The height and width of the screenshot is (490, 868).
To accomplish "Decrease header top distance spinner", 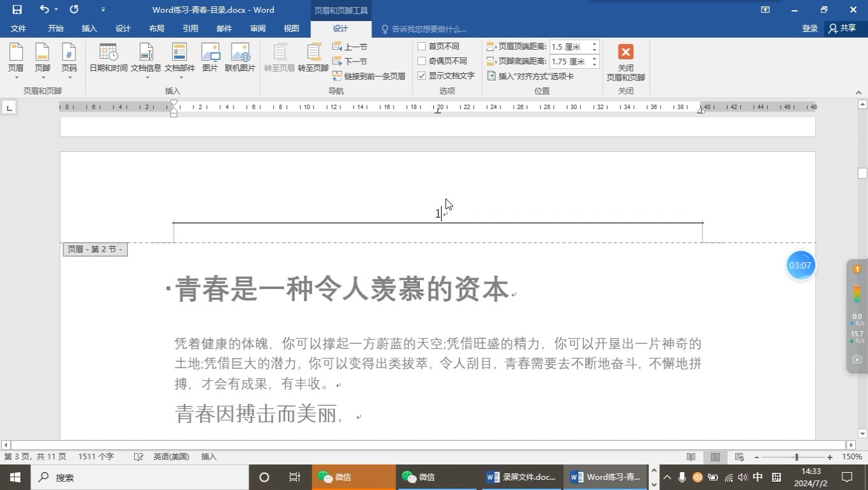I will [594, 50].
